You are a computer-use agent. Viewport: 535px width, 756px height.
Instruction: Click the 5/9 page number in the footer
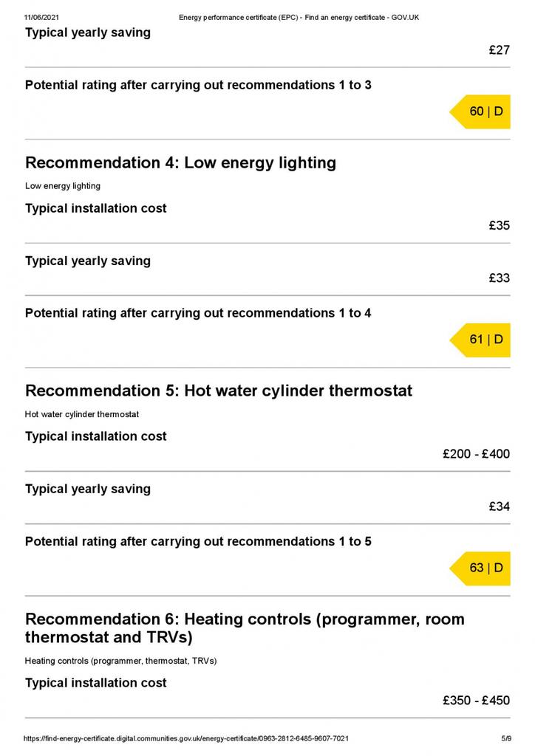tap(506, 738)
